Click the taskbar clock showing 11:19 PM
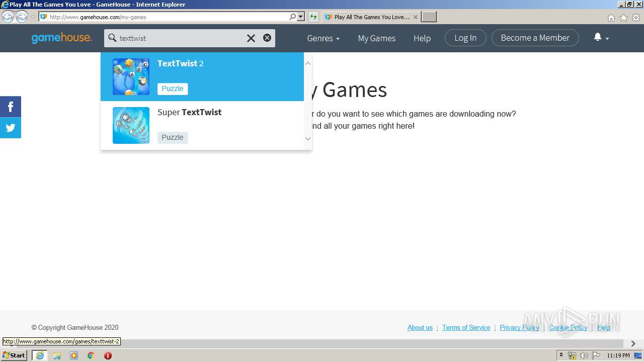Image resolution: width=644 pixels, height=362 pixels. 618,355
